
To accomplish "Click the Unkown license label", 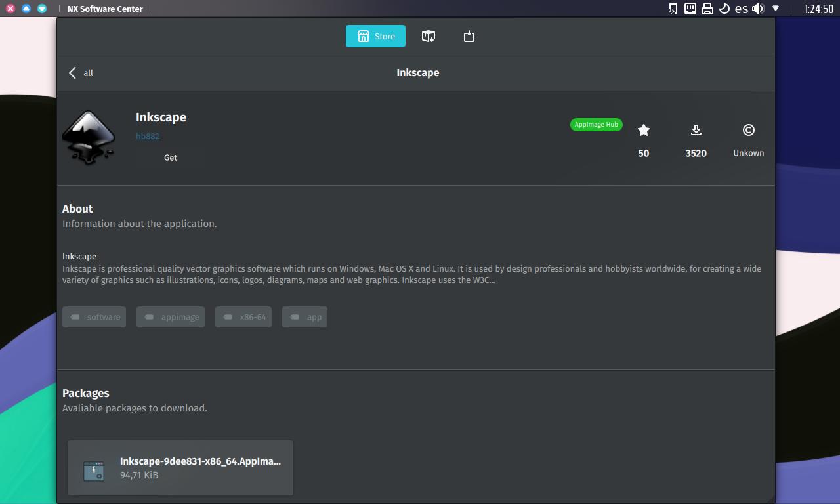I will [749, 153].
